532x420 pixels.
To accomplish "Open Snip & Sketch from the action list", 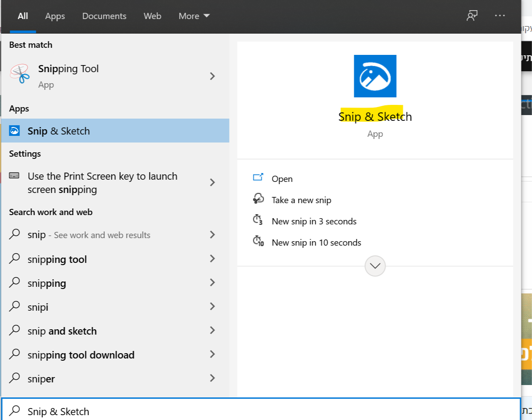I will [x=282, y=179].
